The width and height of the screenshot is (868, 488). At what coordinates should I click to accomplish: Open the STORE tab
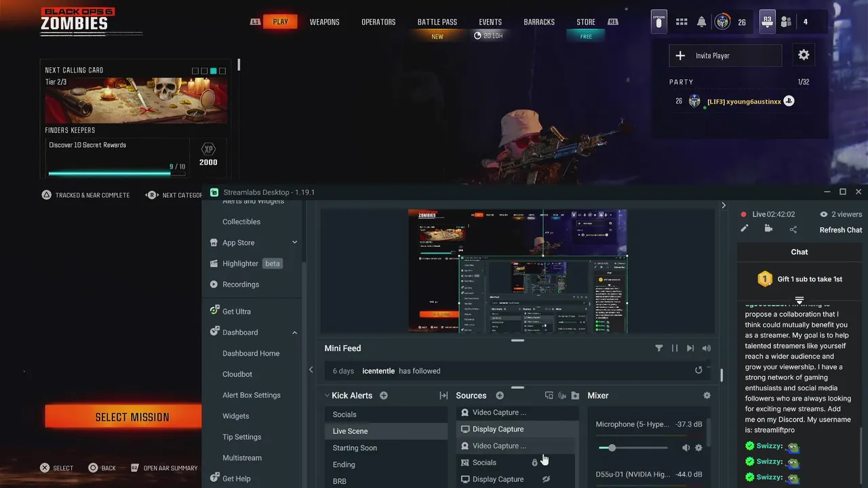click(586, 22)
